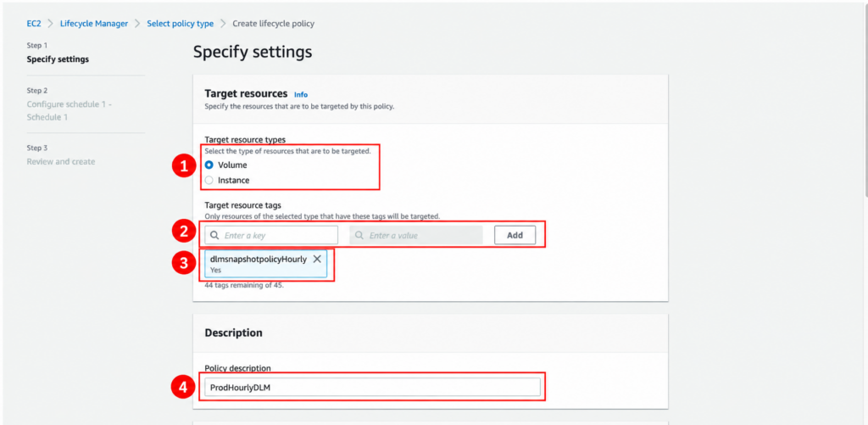Click the red numbered marker 4

(x=184, y=388)
